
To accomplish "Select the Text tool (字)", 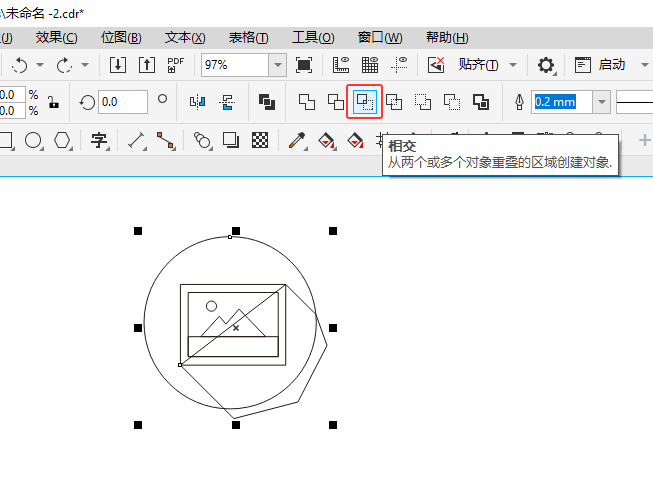I will 100,140.
